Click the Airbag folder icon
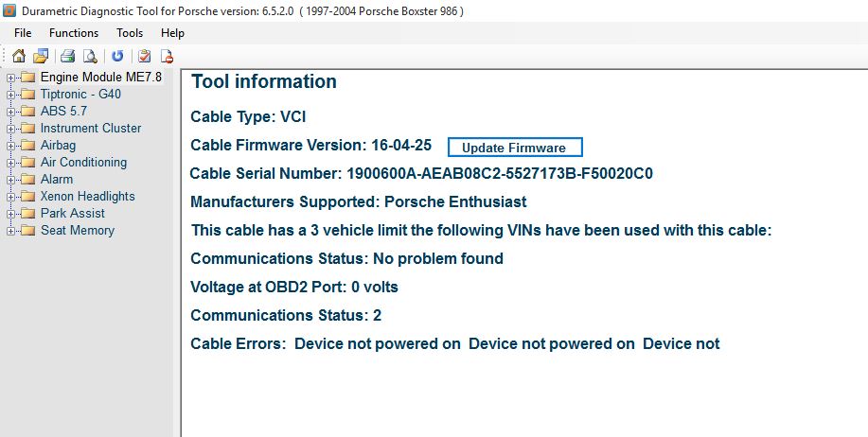The image size is (868, 437). (x=27, y=146)
